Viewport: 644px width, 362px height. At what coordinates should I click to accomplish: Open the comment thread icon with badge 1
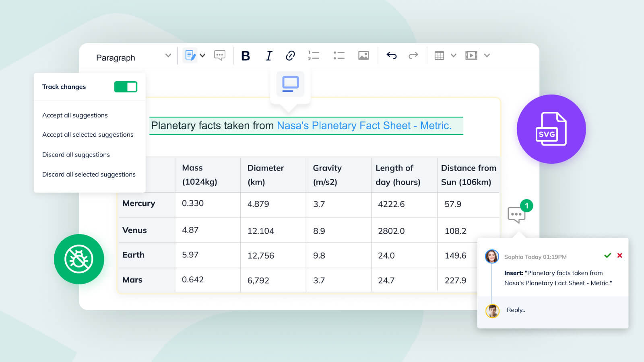tap(517, 214)
